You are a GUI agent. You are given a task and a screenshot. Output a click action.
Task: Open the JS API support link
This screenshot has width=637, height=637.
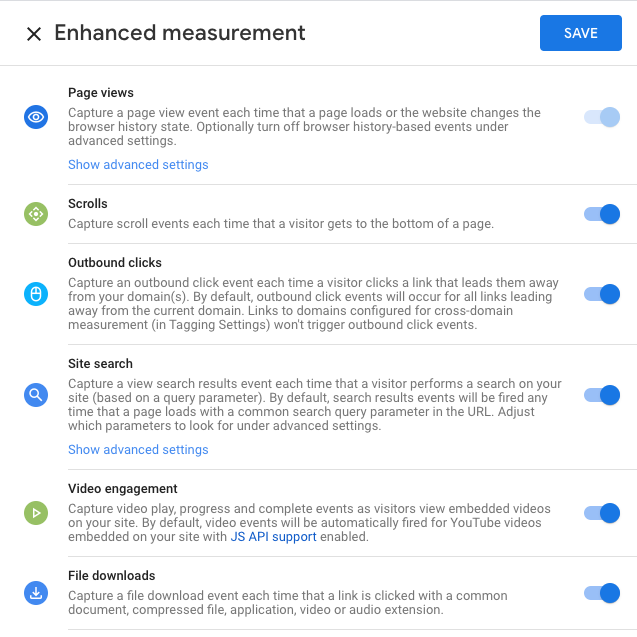(x=273, y=537)
